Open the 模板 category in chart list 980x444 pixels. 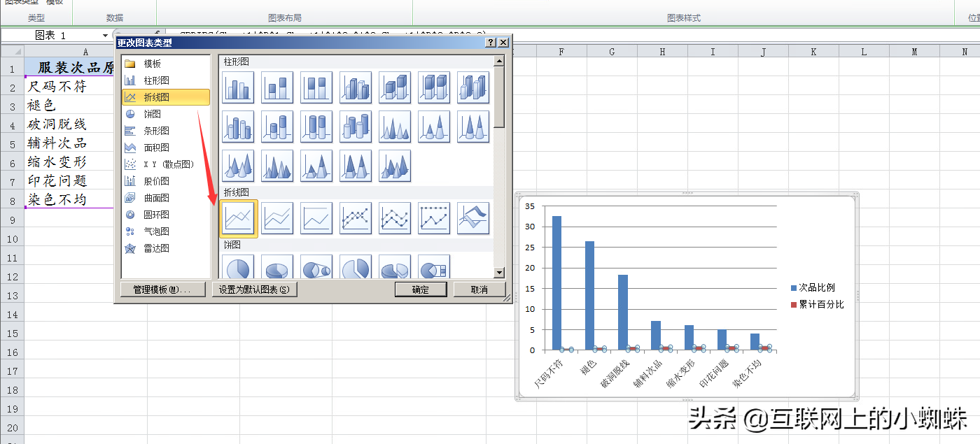(165, 64)
